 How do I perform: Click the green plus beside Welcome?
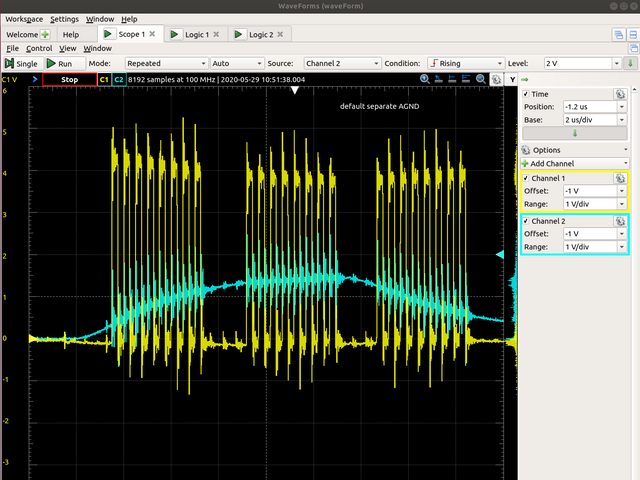(45, 35)
